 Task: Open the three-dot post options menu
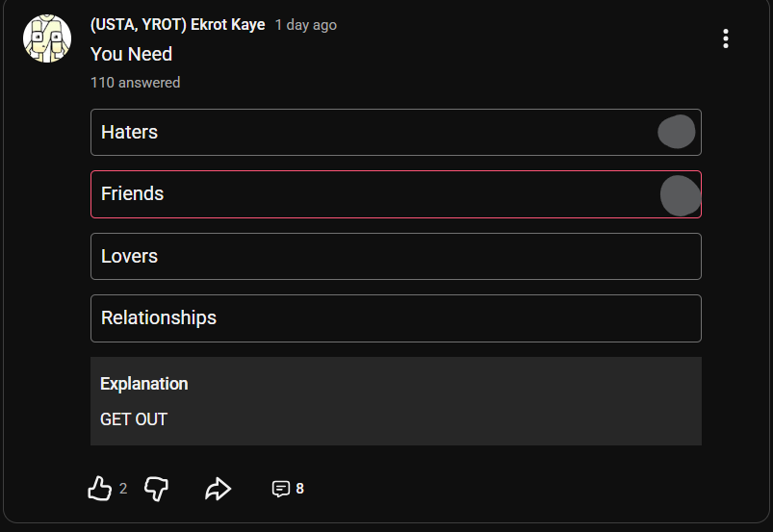pyautogui.click(x=725, y=38)
